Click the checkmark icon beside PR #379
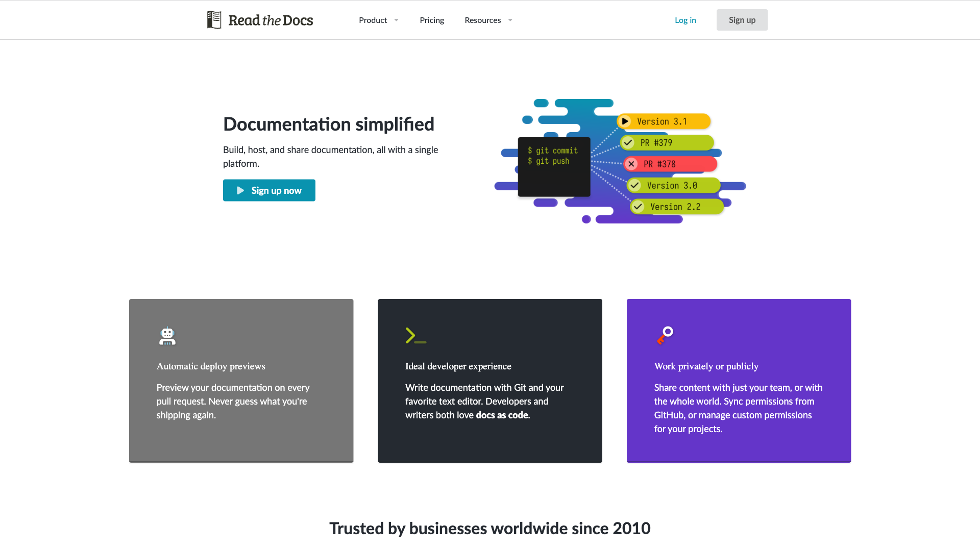 628,143
